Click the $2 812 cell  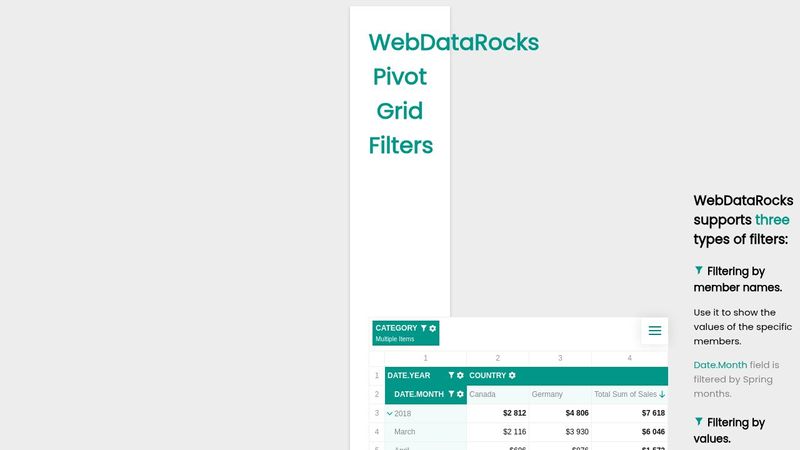coord(497,413)
